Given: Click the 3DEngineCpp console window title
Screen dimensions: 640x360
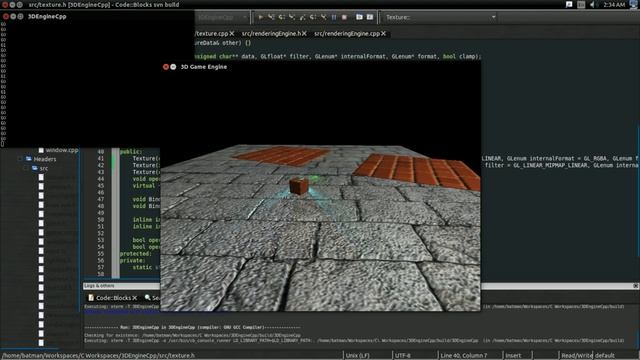Looking at the screenshot, I should (47, 16).
